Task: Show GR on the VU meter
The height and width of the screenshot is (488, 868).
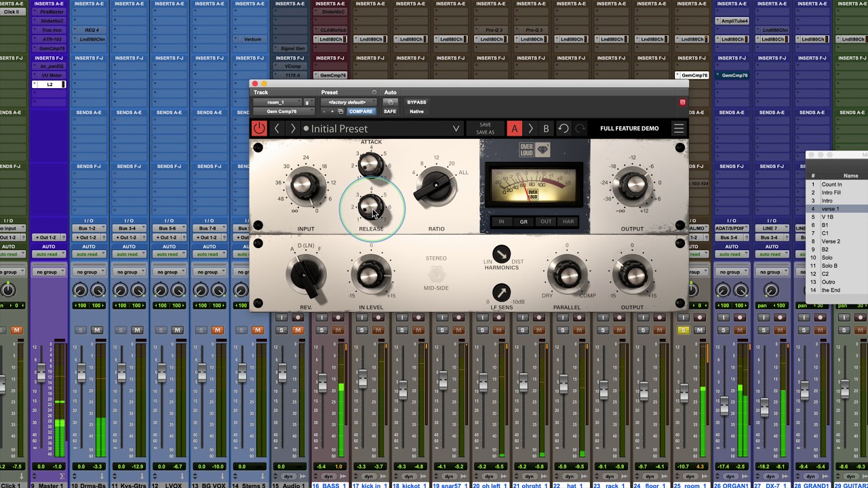Action: pos(524,222)
